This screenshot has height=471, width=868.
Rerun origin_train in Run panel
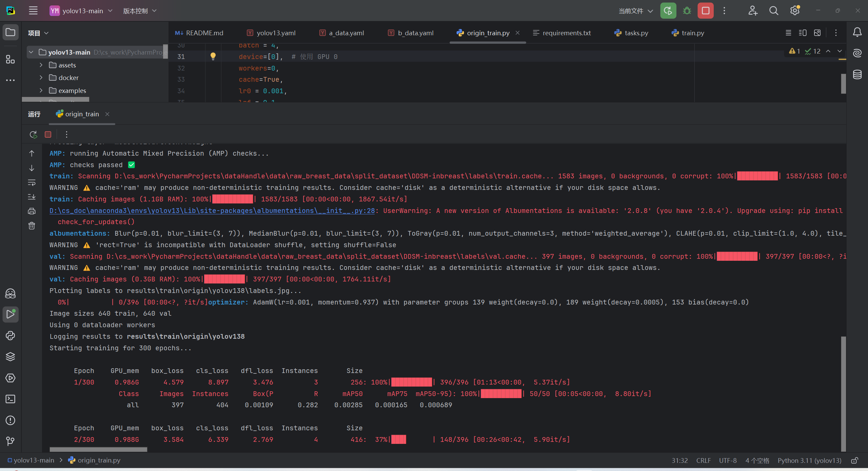(x=33, y=135)
